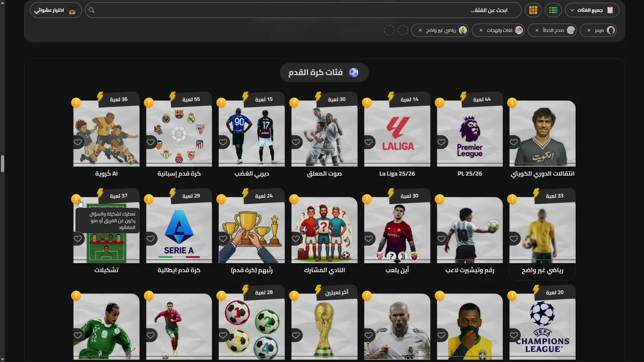Show info for رياضي غير واضح card

[x=512, y=200]
